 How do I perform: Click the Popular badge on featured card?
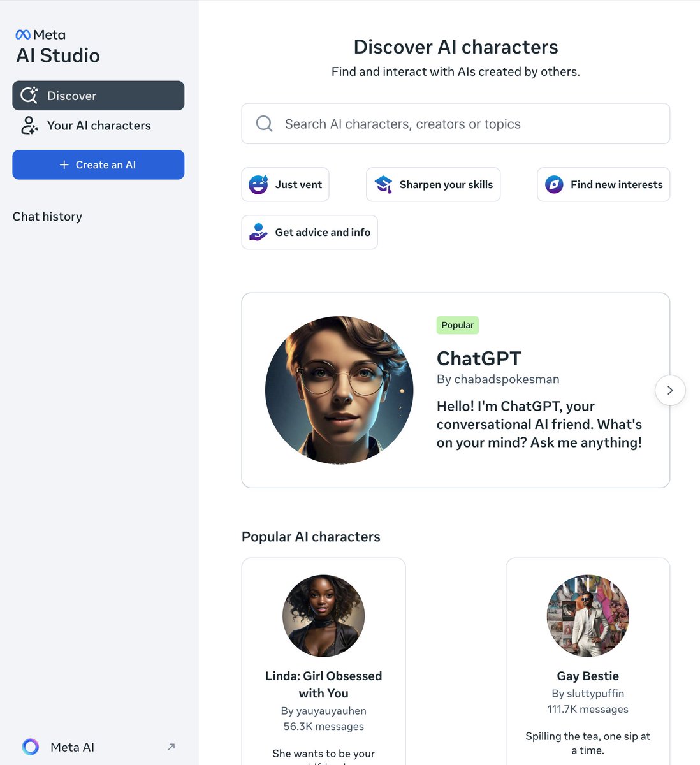[458, 325]
